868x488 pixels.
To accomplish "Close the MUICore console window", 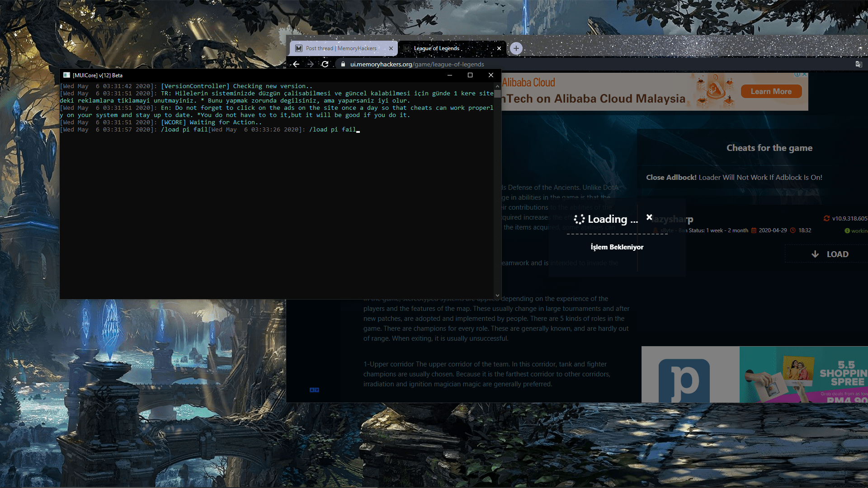I will 491,75.
